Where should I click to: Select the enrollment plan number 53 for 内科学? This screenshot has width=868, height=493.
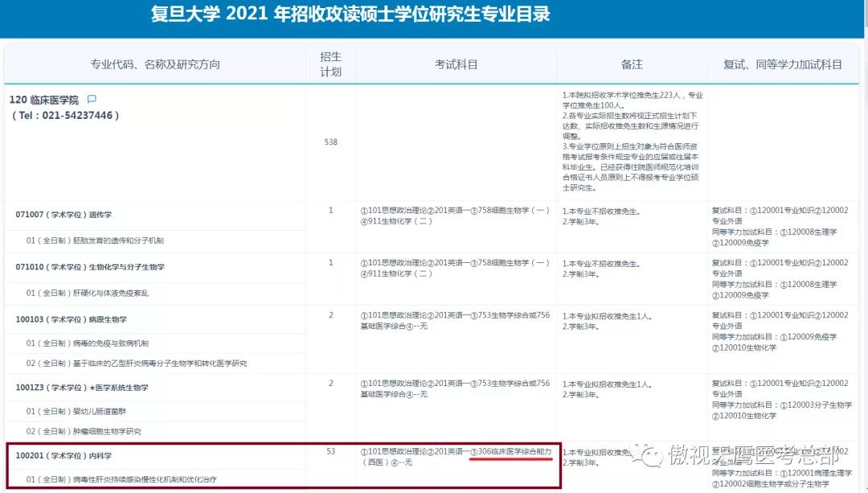330,451
